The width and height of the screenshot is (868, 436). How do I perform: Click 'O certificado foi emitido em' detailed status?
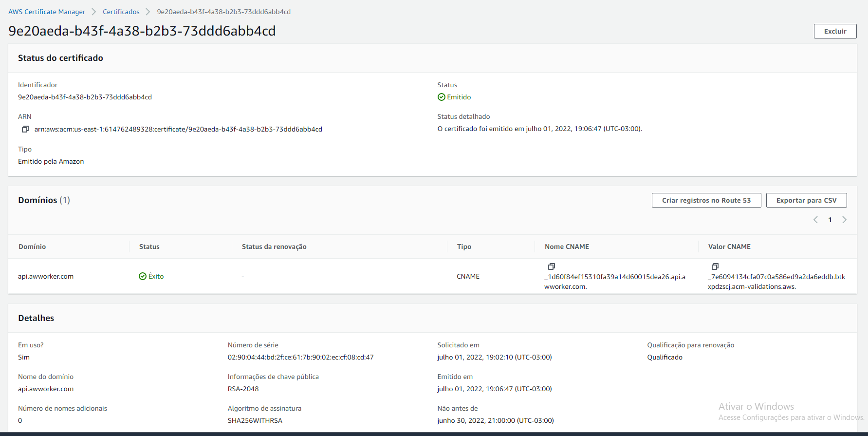539,129
